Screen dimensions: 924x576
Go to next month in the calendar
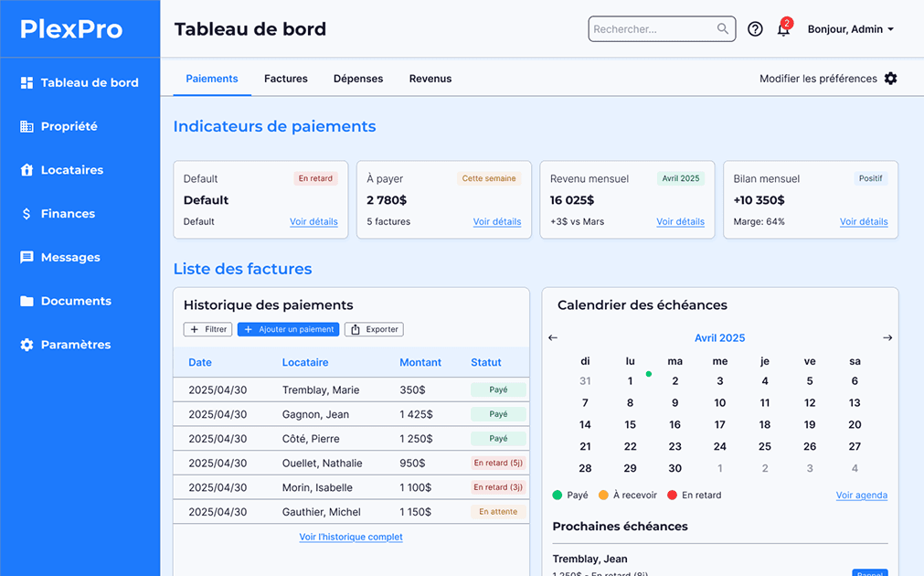coord(887,337)
